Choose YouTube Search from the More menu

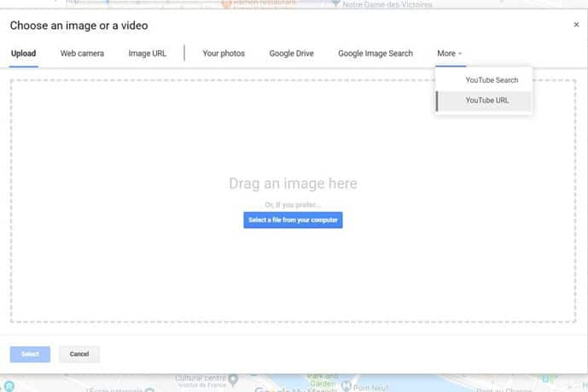point(484,80)
